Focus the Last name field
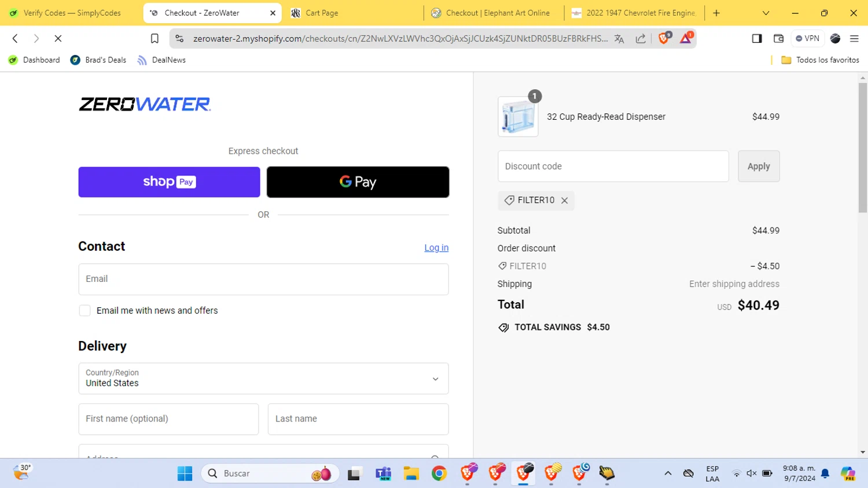This screenshot has height=488, width=868. 358,419
